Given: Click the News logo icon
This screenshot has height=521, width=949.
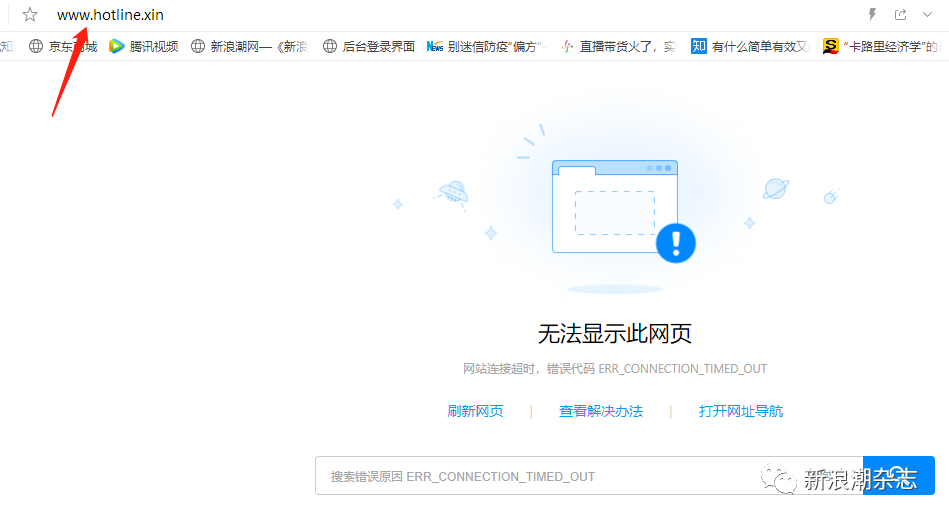Looking at the screenshot, I should coord(435,47).
